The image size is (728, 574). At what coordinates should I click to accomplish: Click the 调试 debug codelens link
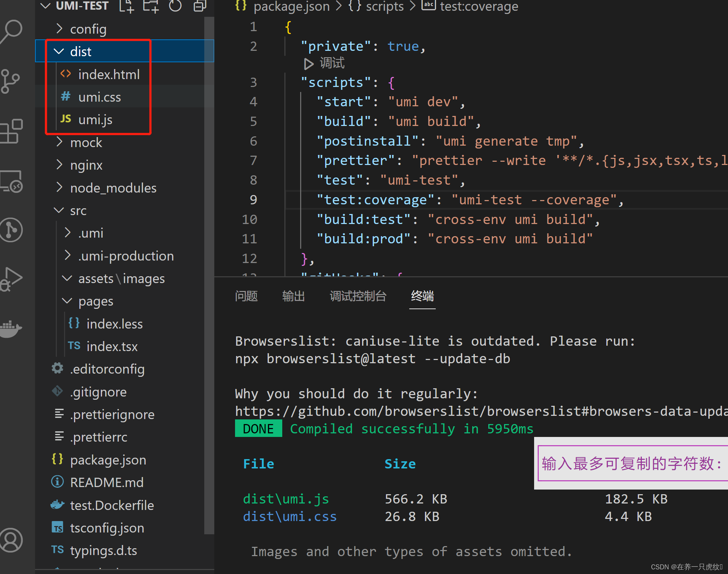(332, 63)
